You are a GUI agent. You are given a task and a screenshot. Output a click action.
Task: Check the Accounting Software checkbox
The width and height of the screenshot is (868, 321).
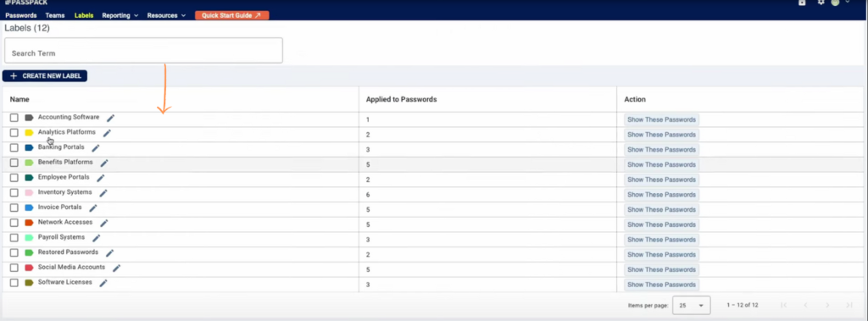(x=14, y=118)
